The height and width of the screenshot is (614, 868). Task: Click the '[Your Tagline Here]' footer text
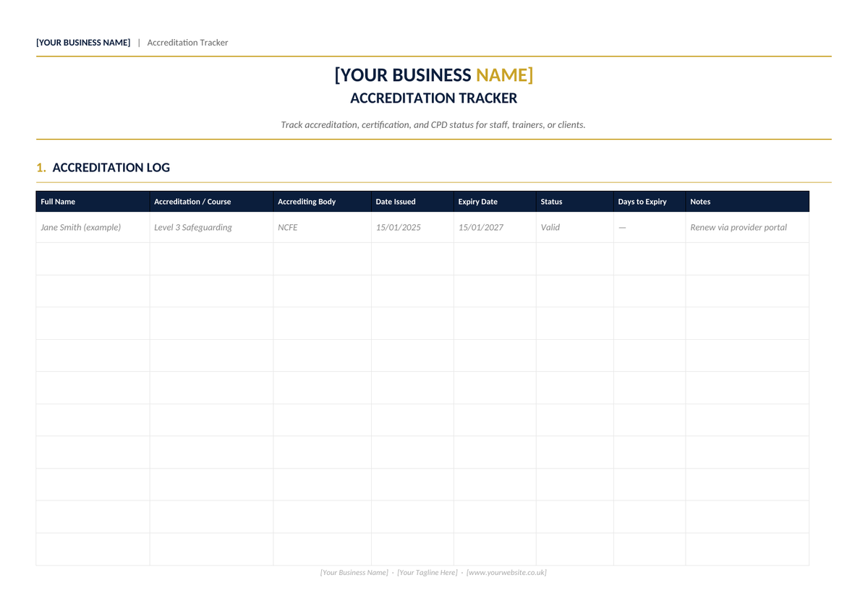point(427,573)
